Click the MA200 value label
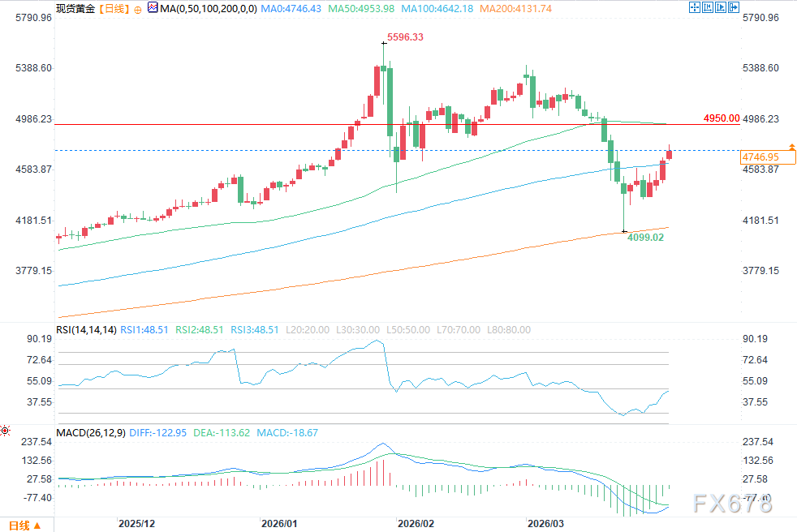The height and width of the screenshot is (532, 797). [515, 8]
